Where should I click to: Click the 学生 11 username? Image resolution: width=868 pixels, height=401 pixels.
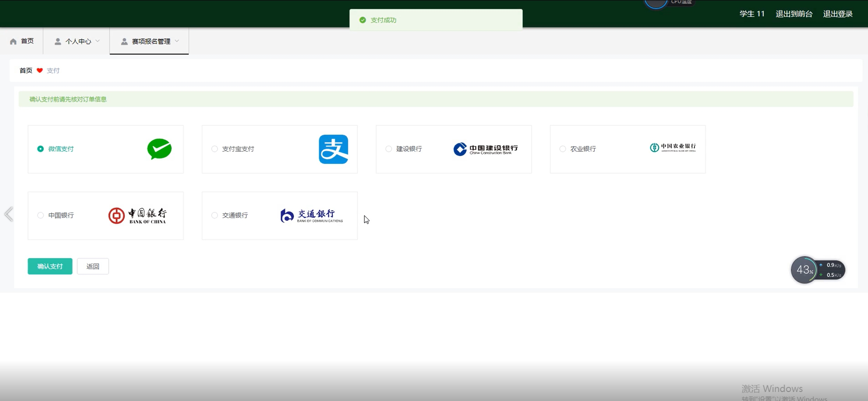(752, 14)
